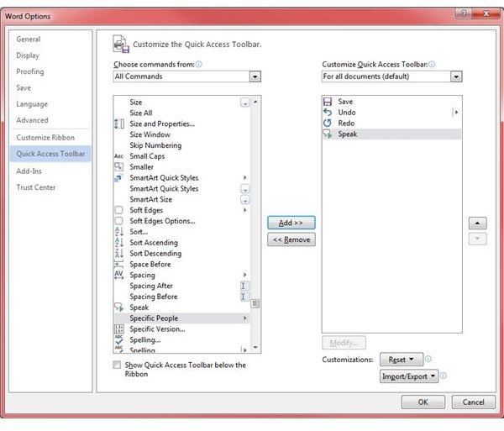504x431 pixels.
Task: Click the commands list scroll up arrow
Action: 255,102
